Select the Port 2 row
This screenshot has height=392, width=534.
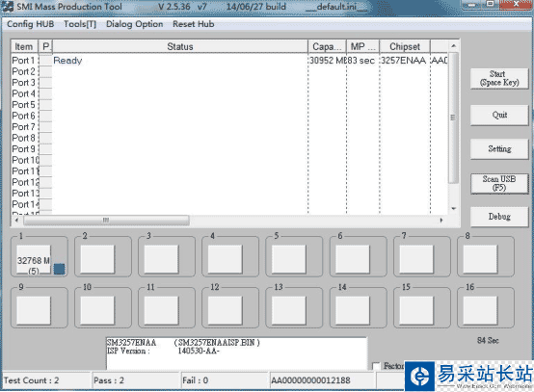[x=229, y=72]
